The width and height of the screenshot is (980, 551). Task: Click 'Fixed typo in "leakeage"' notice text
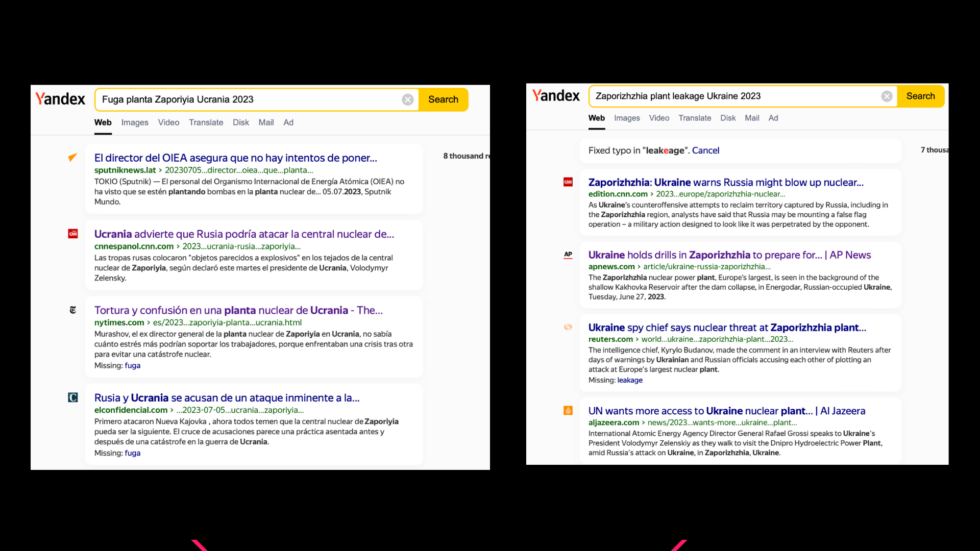coord(639,151)
